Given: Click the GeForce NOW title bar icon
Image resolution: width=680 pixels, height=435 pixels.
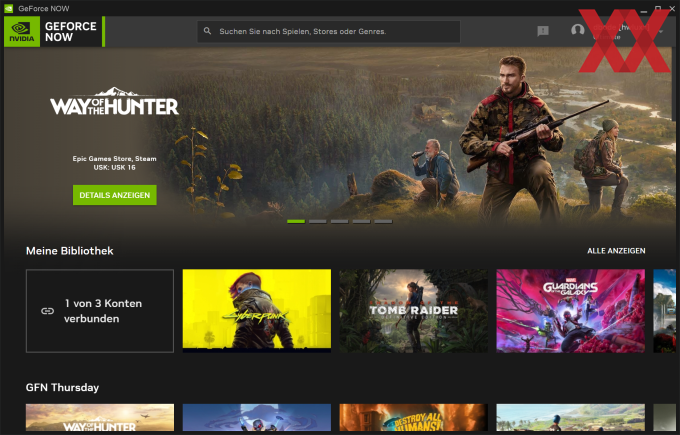Looking at the screenshot, I should click(9, 8).
